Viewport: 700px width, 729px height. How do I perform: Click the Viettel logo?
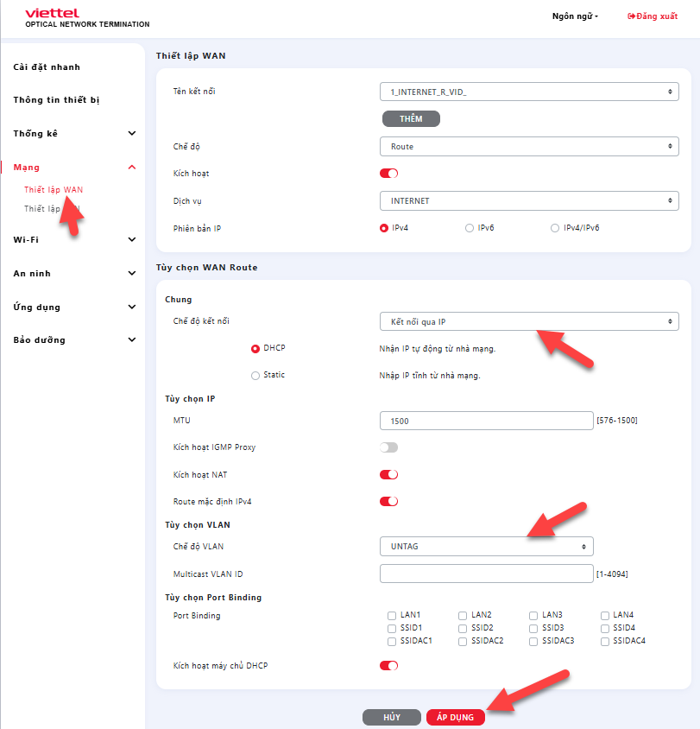click(52, 14)
